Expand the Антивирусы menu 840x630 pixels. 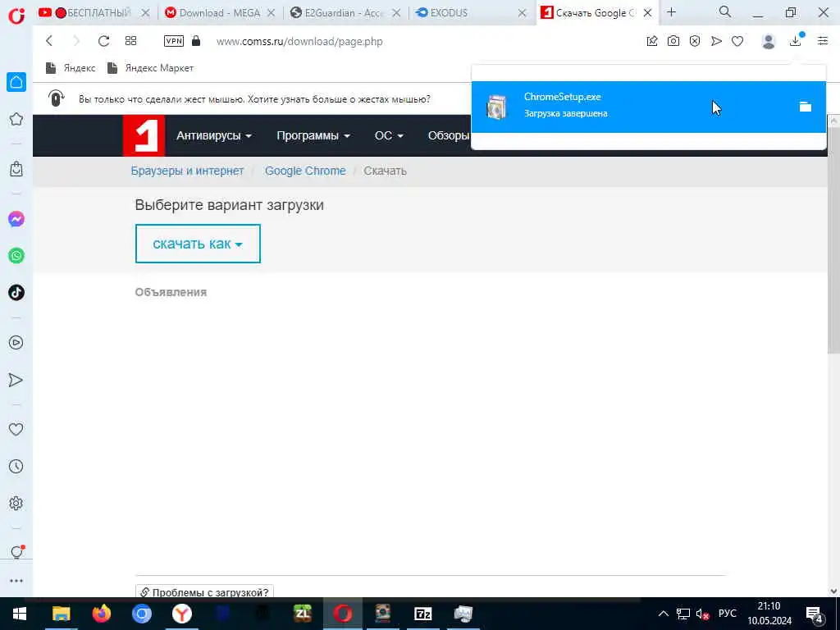pyautogui.click(x=214, y=135)
